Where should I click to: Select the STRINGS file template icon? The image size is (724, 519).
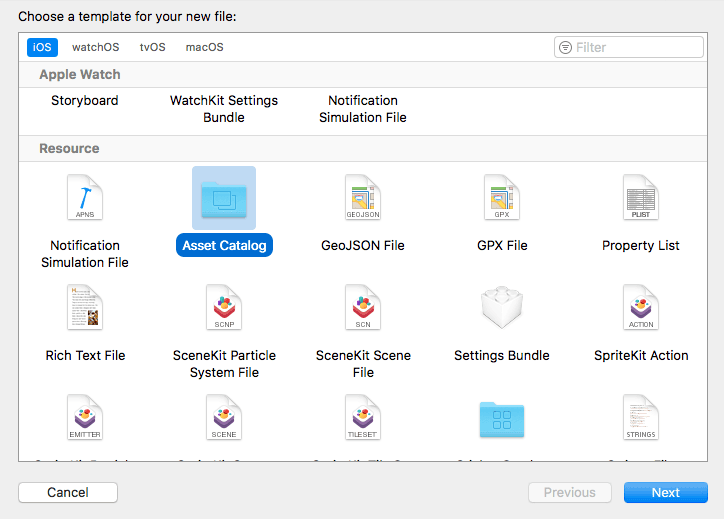tap(641, 418)
